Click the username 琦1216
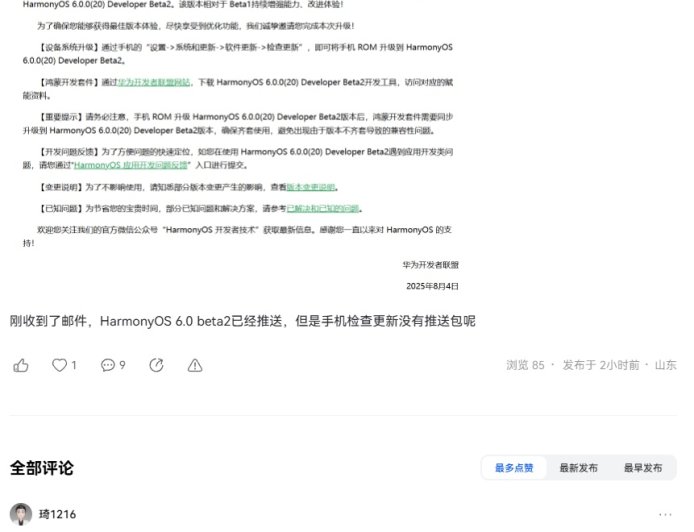The image size is (694, 532). pos(58,514)
